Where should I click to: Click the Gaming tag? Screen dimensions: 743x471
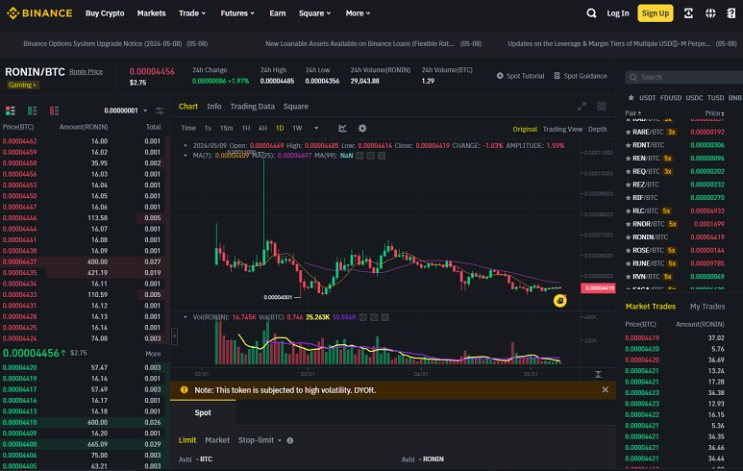pos(22,85)
